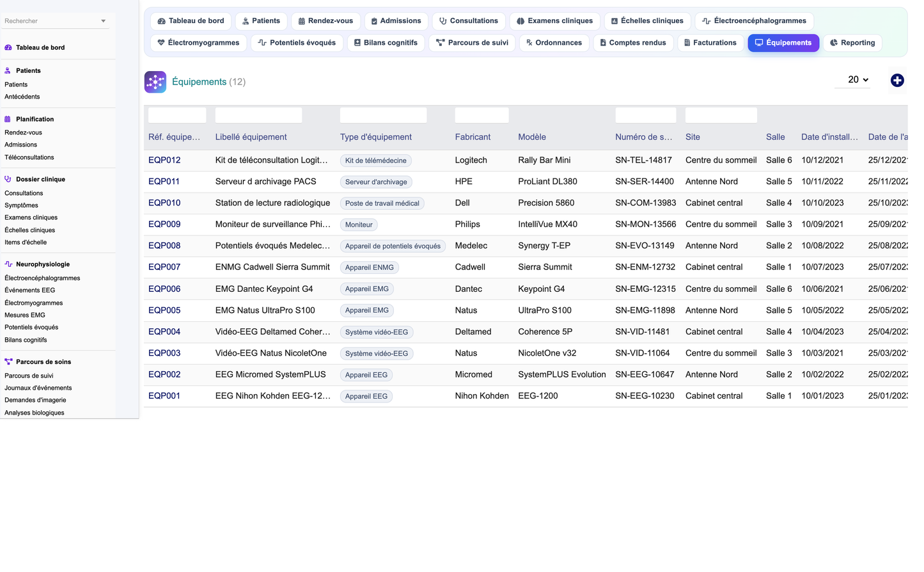Open Téléconsultations in the sidebar
This screenshot has height=572, width=924.
tap(29, 157)
